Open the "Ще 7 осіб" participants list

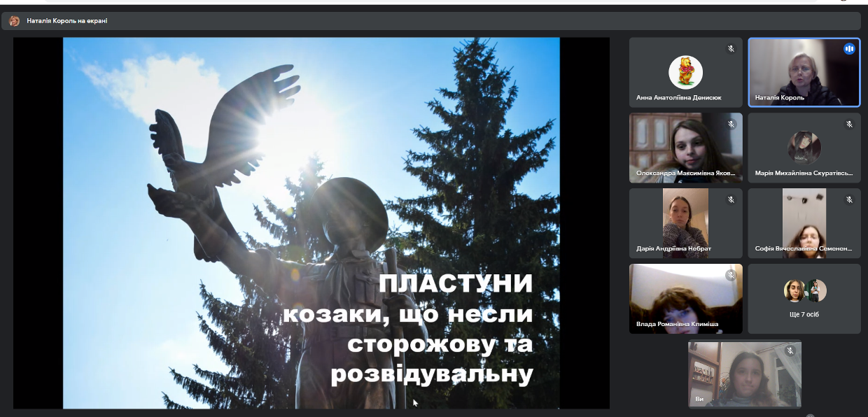coord(804,299)
